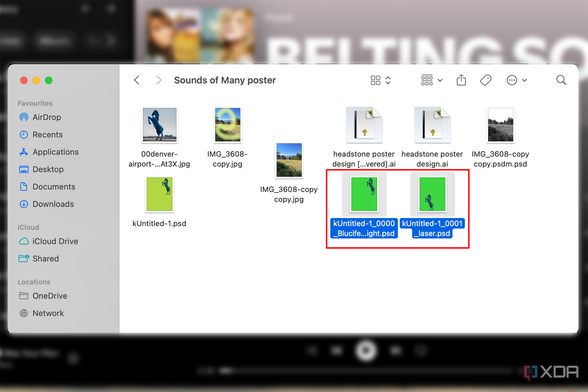
Task: Click the 'Favourites' sidebar heading
Action: [35, 103]
